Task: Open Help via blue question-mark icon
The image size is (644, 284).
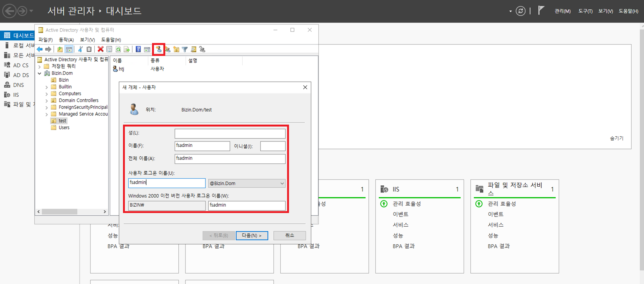Action: 138,49
